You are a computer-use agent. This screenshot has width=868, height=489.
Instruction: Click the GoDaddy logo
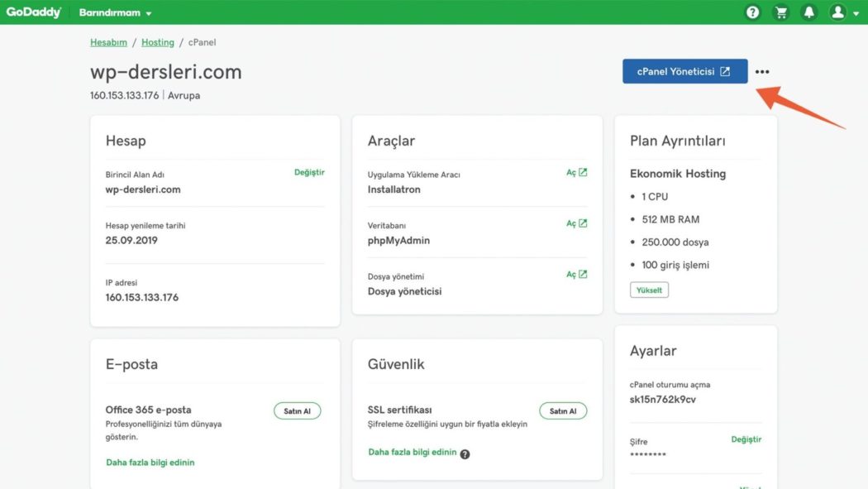pyautogui.click(x=34, y=12)
